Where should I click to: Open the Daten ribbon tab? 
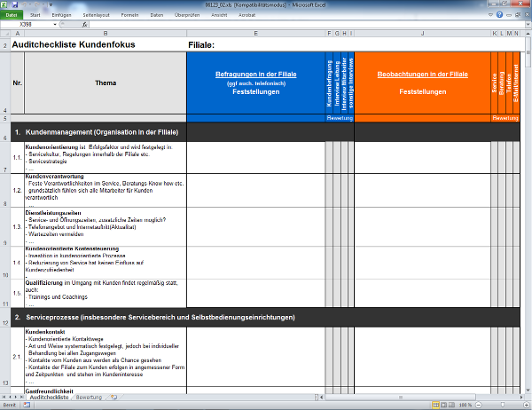click(x=156, y=15)
